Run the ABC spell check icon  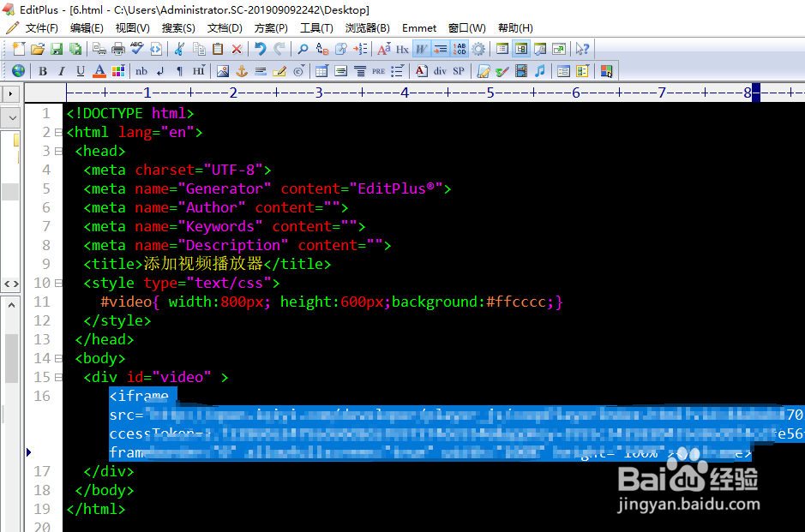(136, 49)
